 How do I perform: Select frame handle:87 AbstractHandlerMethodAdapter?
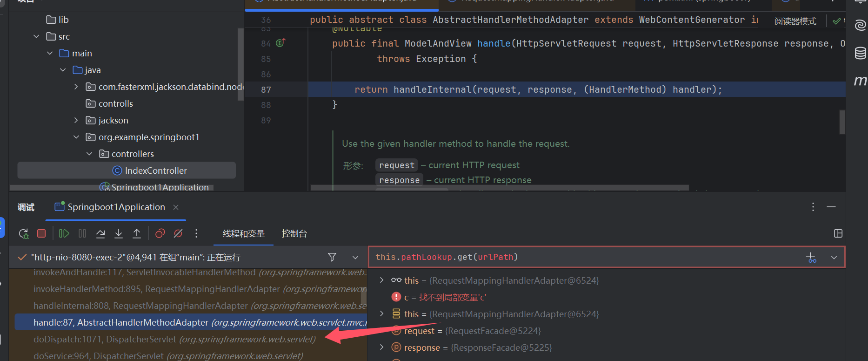click(191, 322)
